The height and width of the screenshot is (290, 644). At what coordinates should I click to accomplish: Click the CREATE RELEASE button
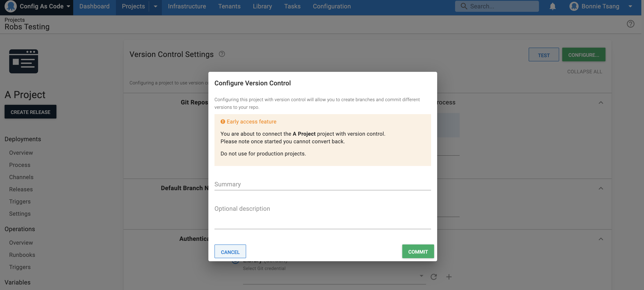[x=30, y=112]
